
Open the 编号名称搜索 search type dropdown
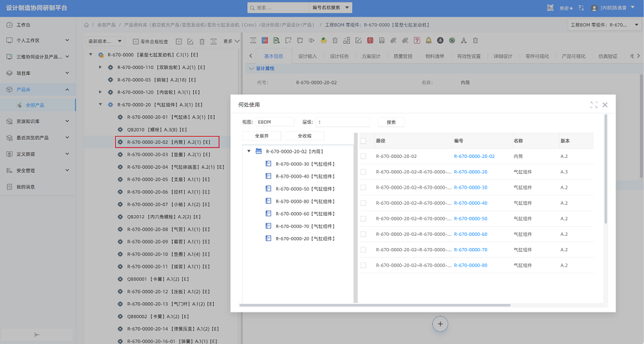(330, 7)
